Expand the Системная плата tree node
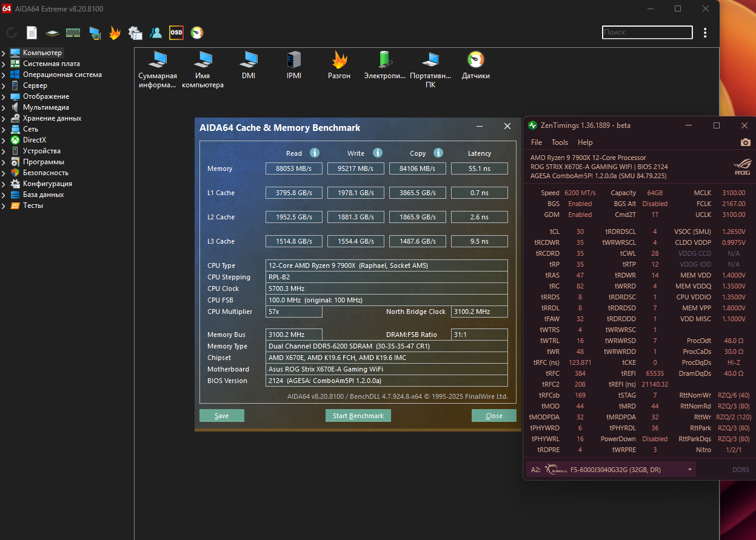The height and width of the screenshot is (540, 756). click(4, 64)
